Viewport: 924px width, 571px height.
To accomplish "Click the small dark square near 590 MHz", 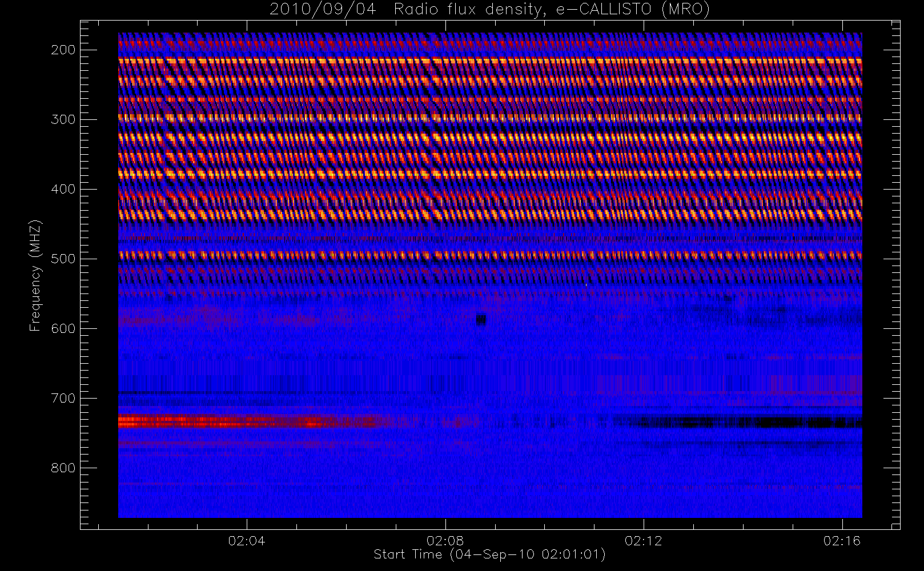I will [481, 319].
